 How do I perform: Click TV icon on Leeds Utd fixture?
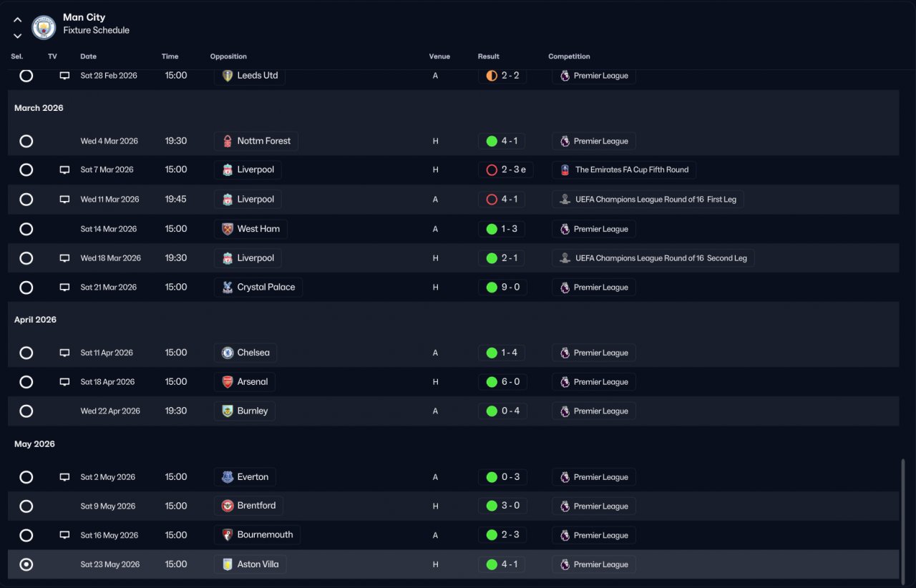coord(64,76)
